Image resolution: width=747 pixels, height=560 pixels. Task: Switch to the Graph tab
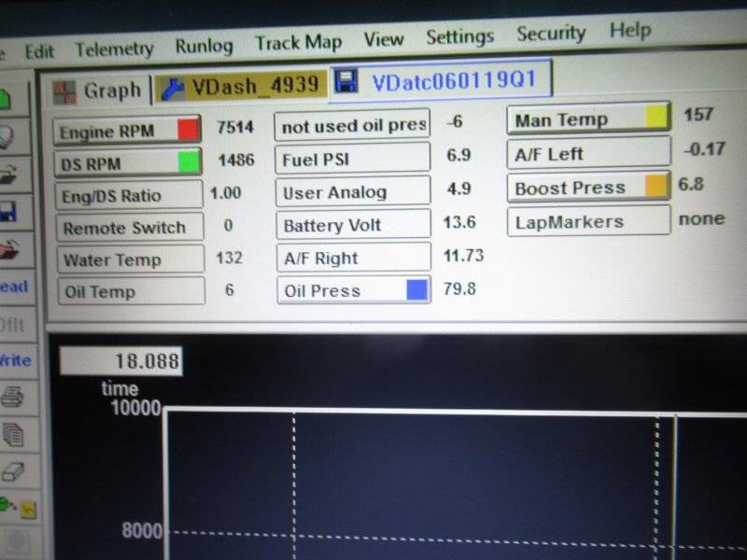[100, 91]
